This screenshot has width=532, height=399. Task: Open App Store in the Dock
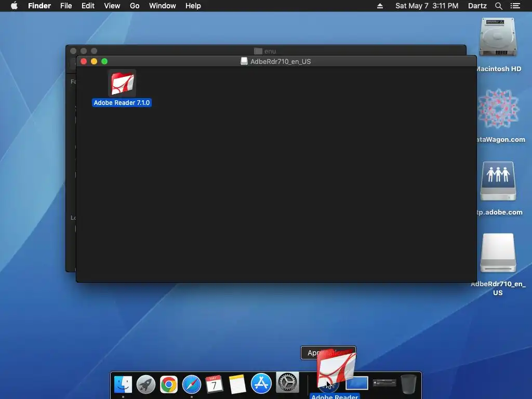(x=261, y=383)
